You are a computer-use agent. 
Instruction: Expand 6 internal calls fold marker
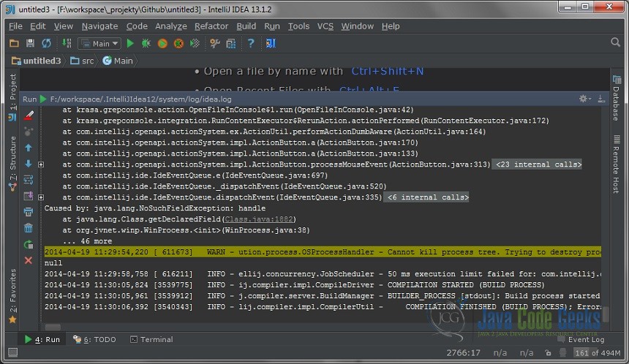pyautogui.click(x=41, y=197)
